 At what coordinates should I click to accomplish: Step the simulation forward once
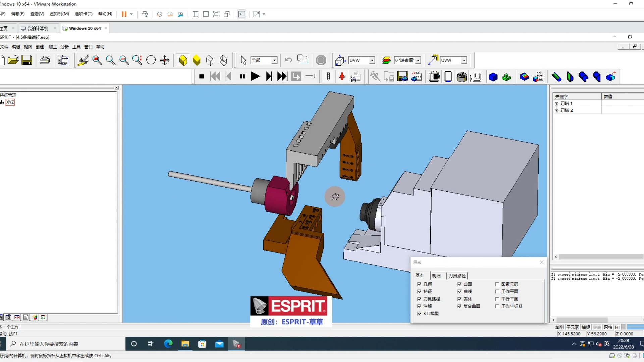[x=269, y=77]
